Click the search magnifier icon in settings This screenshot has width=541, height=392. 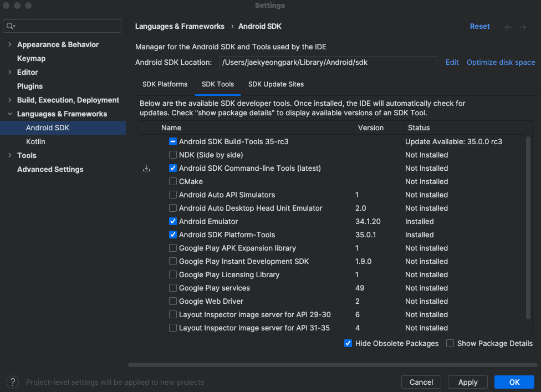coord(11,26)
